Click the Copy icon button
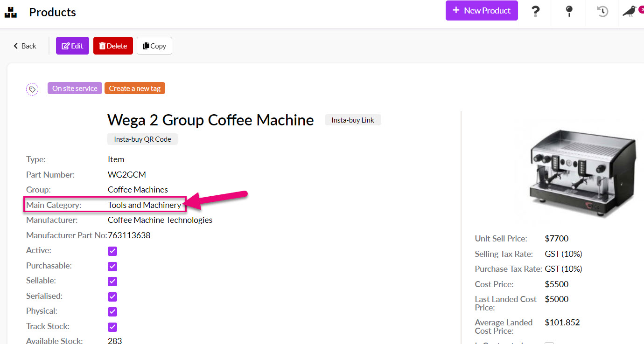Viewport: 644px width, 344px height. 154,46
